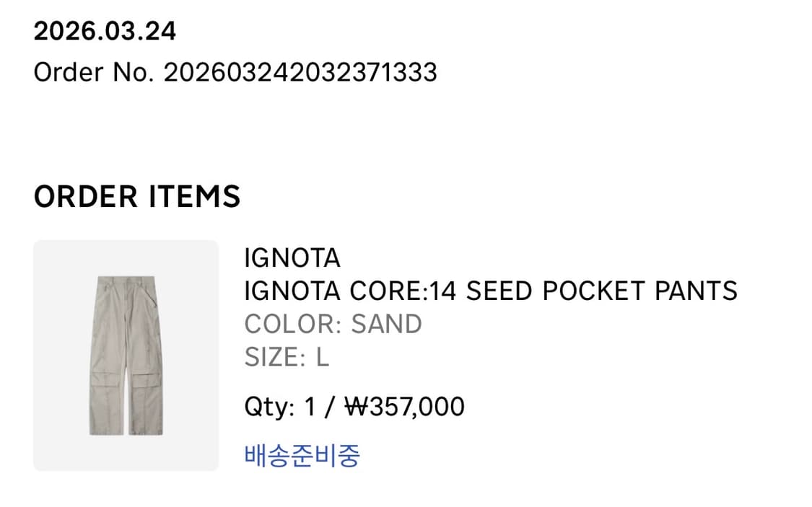
Task: Click the ₩357,000 price
Action: click(x=404, y=407)
